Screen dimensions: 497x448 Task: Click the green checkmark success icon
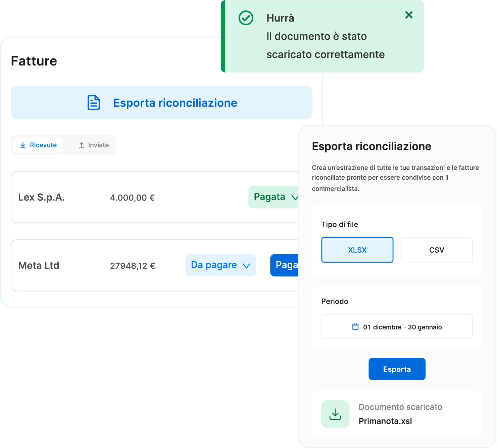point(246,18)
